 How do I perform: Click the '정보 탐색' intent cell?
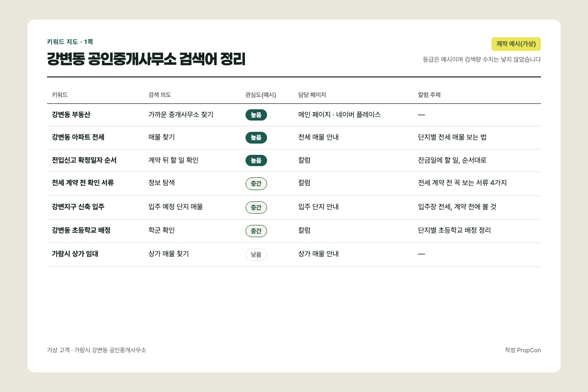tap(162, 183)
